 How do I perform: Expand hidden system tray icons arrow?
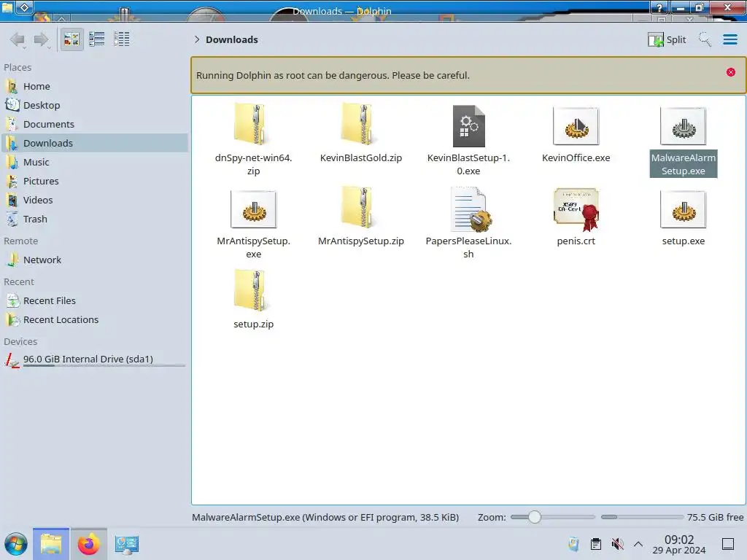coord(638,544)
